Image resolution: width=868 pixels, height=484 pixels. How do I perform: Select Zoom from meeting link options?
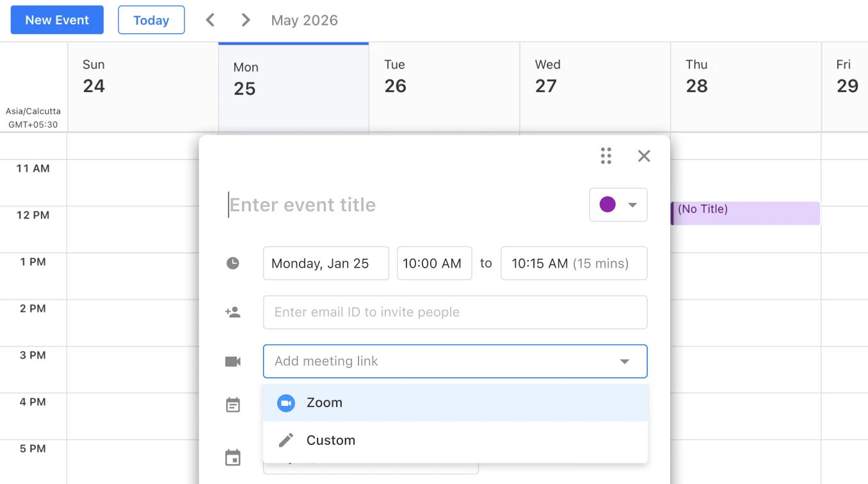(456, 403)
